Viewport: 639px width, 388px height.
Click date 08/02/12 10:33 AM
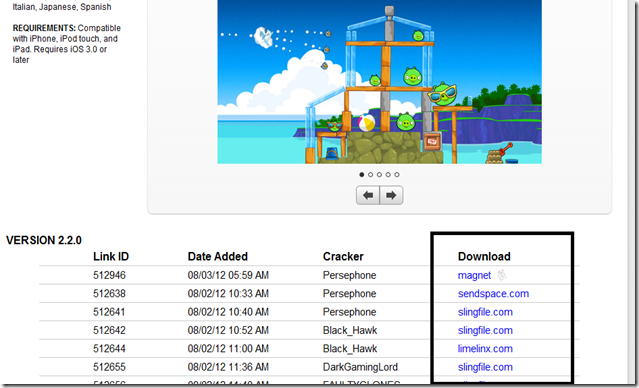coord(228,294)
